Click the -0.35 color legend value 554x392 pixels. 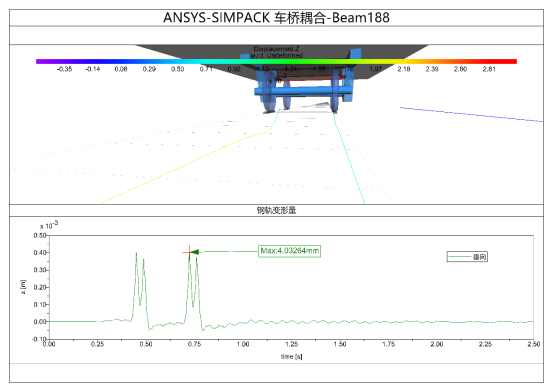pyautogui.click(x=64, y=69)
